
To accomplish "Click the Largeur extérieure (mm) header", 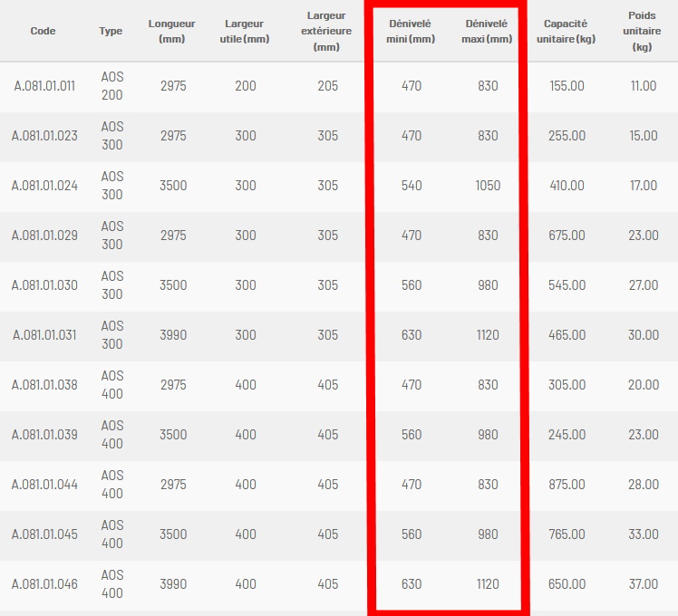I will click(x=326, y=31).
